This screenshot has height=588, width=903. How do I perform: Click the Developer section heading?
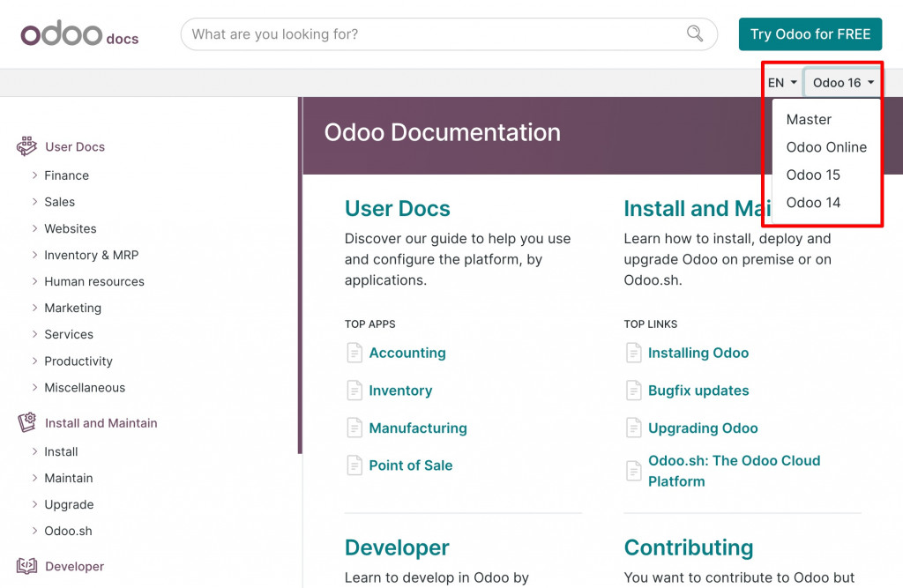pos(397,547)
